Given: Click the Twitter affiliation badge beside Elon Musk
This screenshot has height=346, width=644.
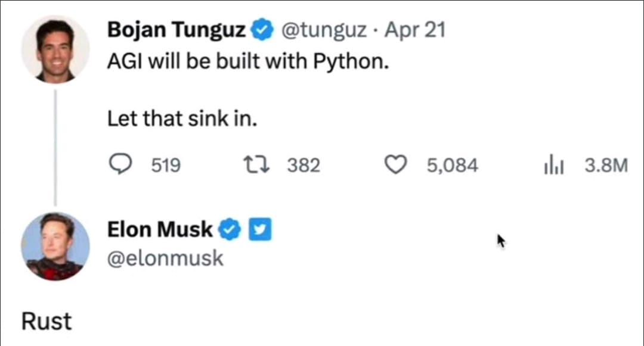Looking at the screenshot, I should [x=259, y=229].
